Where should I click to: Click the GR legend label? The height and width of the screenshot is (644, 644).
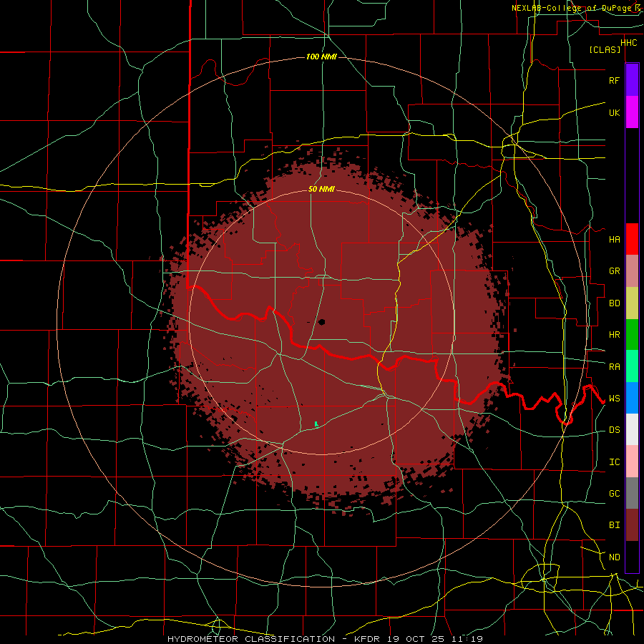pos(614,271)
